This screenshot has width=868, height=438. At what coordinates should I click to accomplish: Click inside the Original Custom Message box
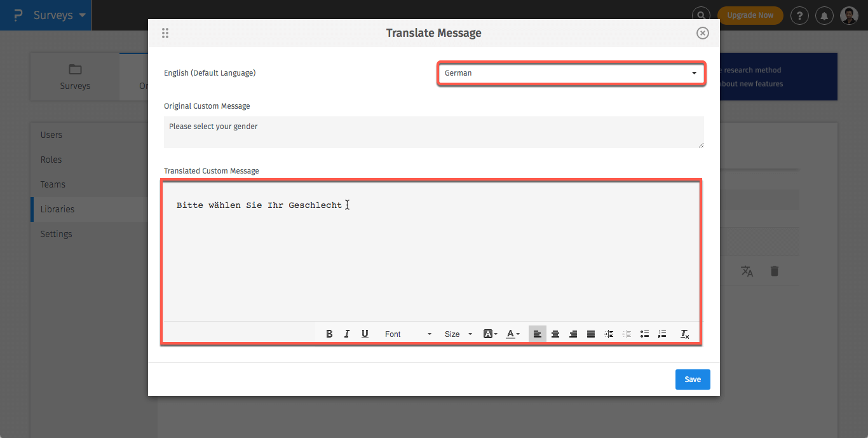click(x=433, y=132)
